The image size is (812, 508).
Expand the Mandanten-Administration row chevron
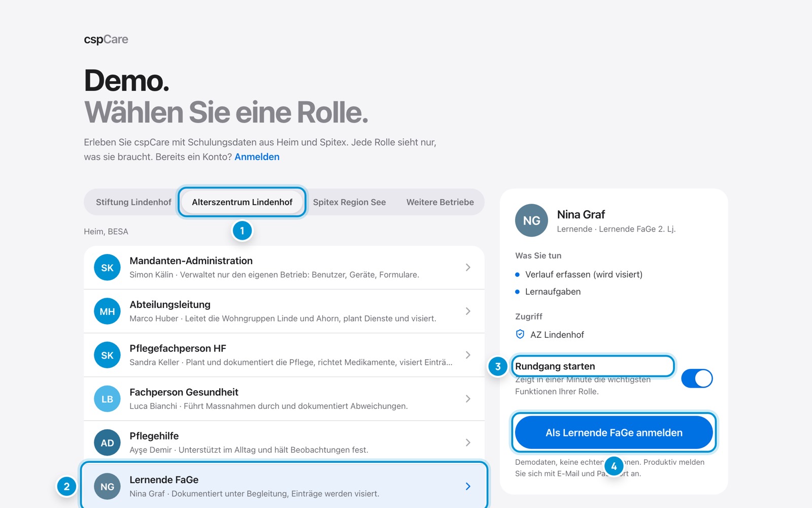[468, 267]
